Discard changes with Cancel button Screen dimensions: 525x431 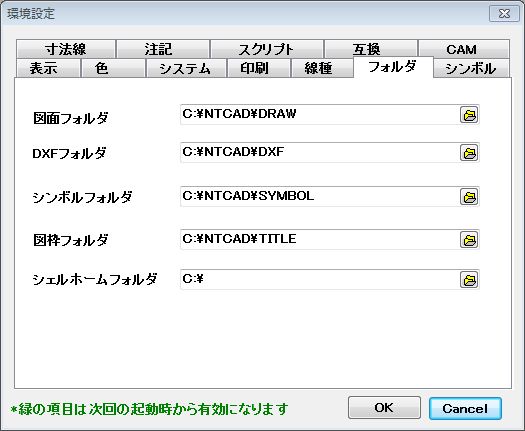coord(465,408)
